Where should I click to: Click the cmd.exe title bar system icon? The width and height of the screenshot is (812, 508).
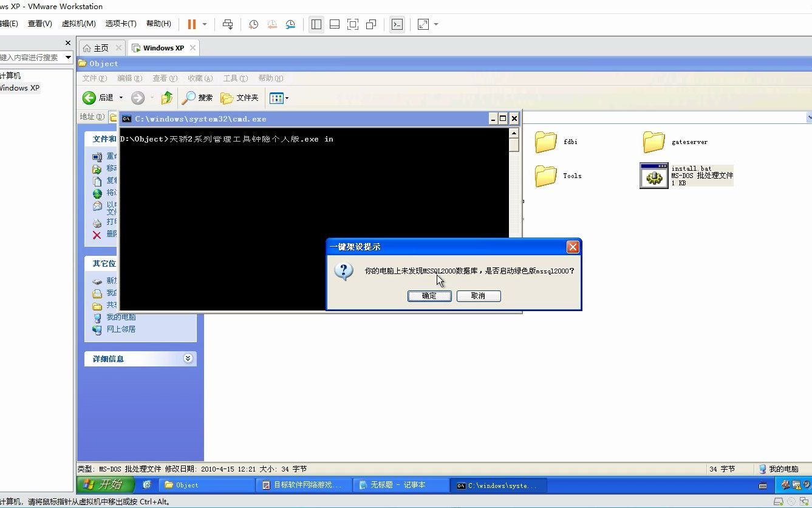pyautogui.click(x=127, y=119)
